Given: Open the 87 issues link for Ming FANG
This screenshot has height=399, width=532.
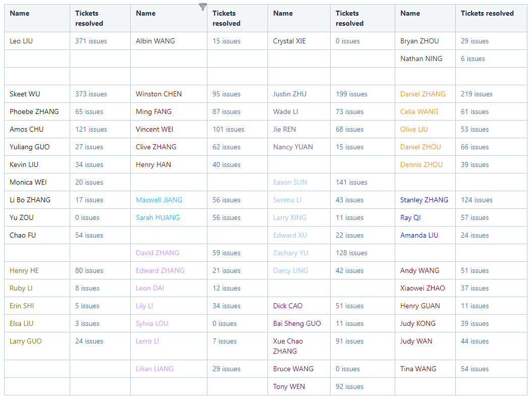Looking at the screenshot, I should tap(226, 111).
